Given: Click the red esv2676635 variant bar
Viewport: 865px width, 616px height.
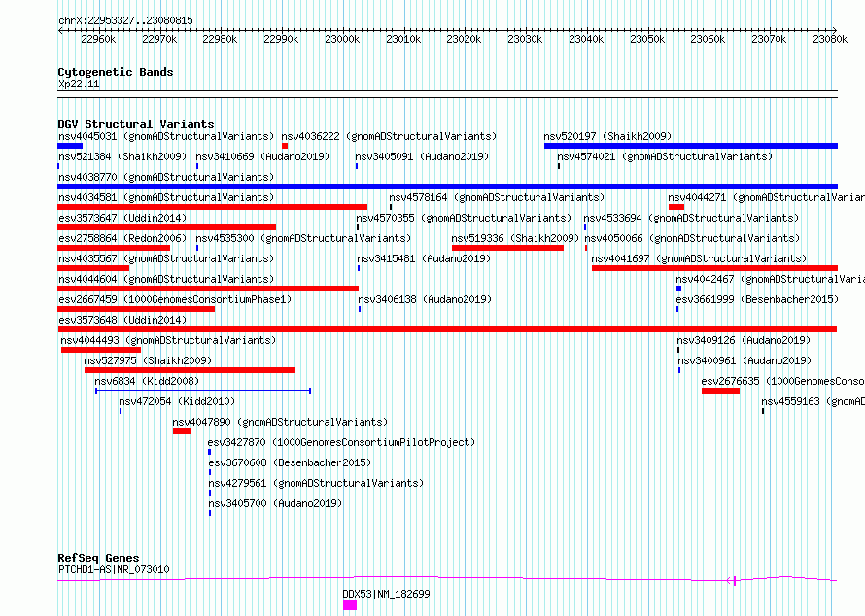Looking at the screenshot, I should (x=720, y=391).
